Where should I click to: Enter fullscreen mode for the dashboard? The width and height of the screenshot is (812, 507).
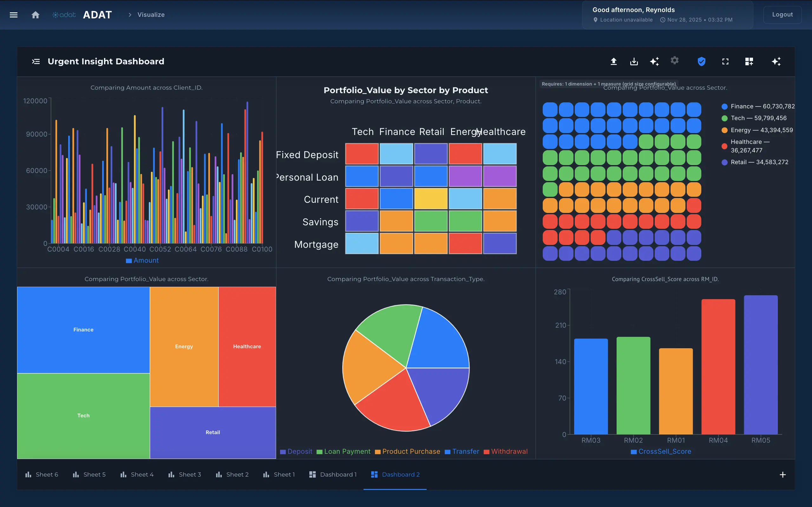[x=725, y=61]
